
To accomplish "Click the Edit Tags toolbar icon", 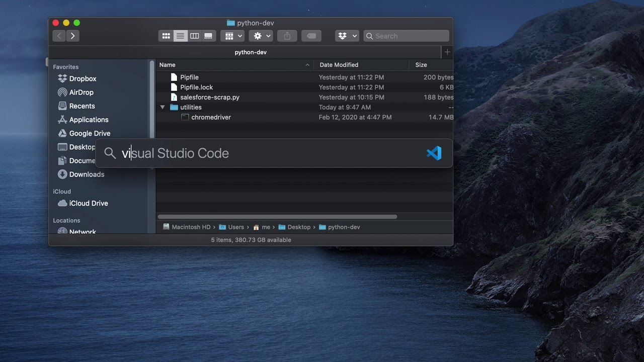I will coord(311,36).
